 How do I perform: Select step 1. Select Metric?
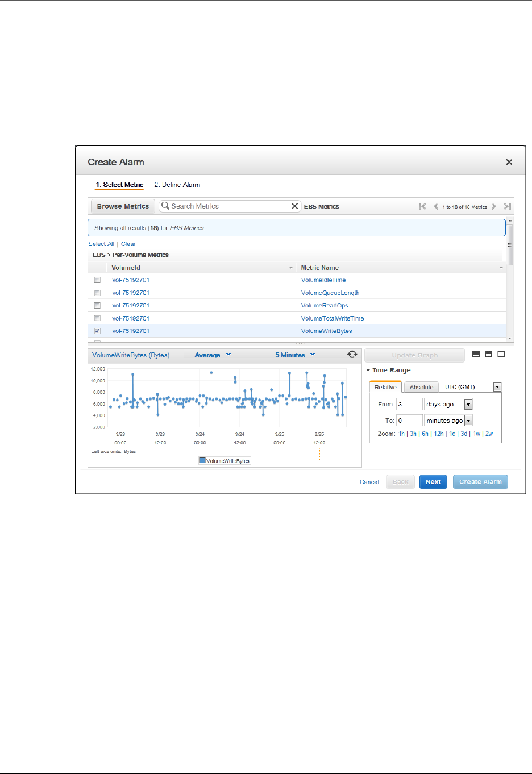[x=119, y=185]
